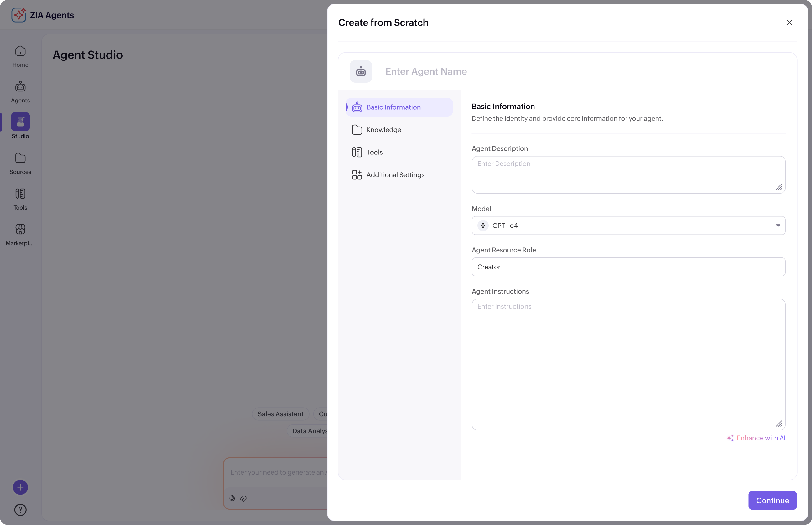812x525 pixels.
Task: Change the agent avatar robot icon
Action: 361,72
